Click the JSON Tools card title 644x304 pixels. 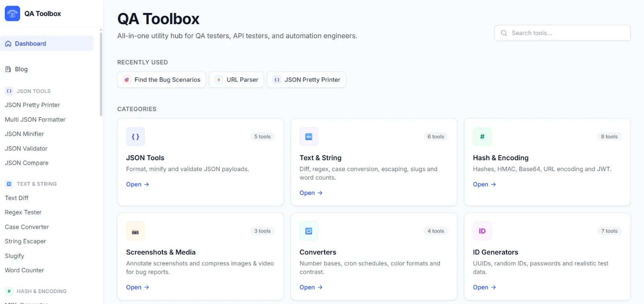(x=145, y=158)
